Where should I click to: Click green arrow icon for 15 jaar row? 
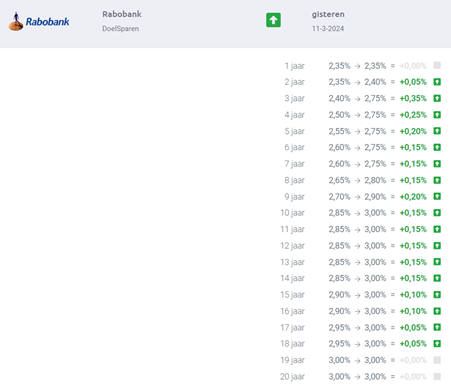click(437, 295)
